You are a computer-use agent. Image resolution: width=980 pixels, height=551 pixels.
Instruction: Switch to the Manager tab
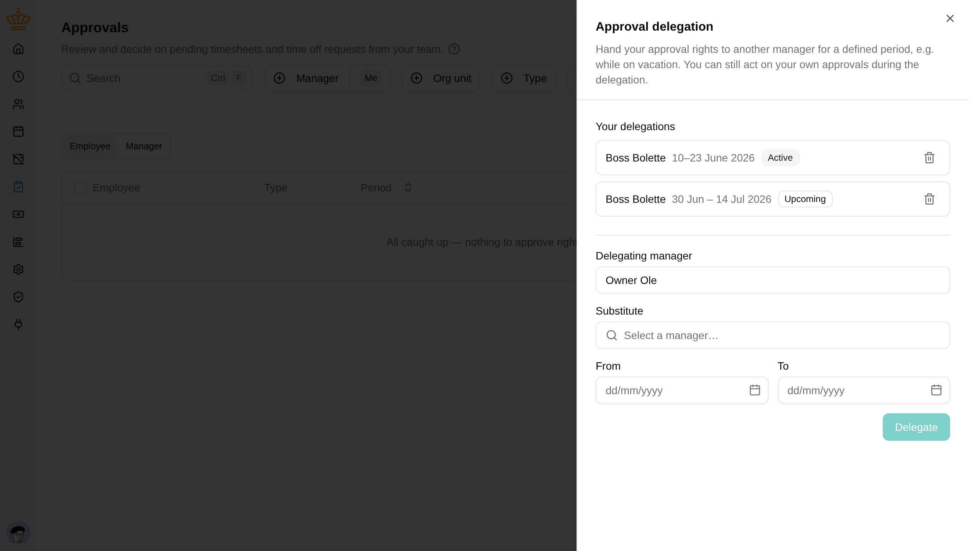pyautogui.click(x=144, y=146)
